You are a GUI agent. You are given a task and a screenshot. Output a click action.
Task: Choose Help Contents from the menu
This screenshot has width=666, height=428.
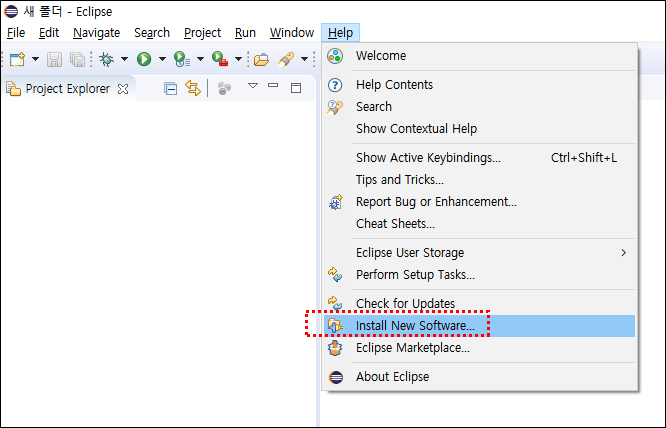tap(480, 85)
